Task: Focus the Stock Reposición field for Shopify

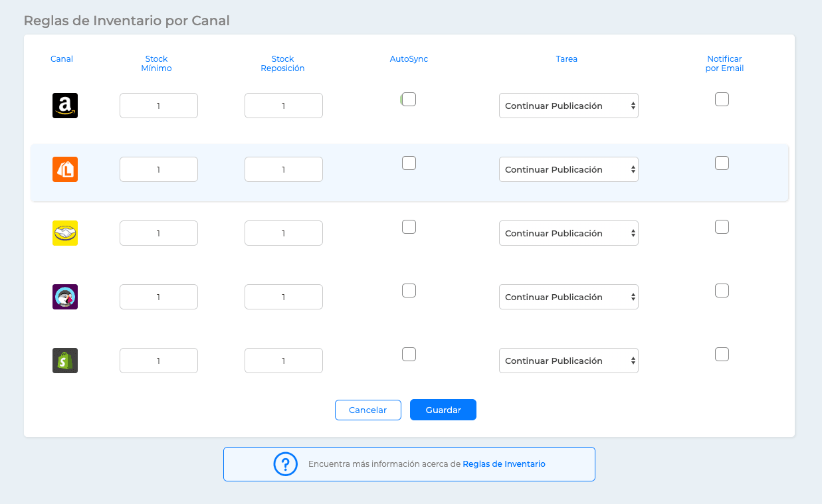Action: pyautogui.click(x=284, y=361)
